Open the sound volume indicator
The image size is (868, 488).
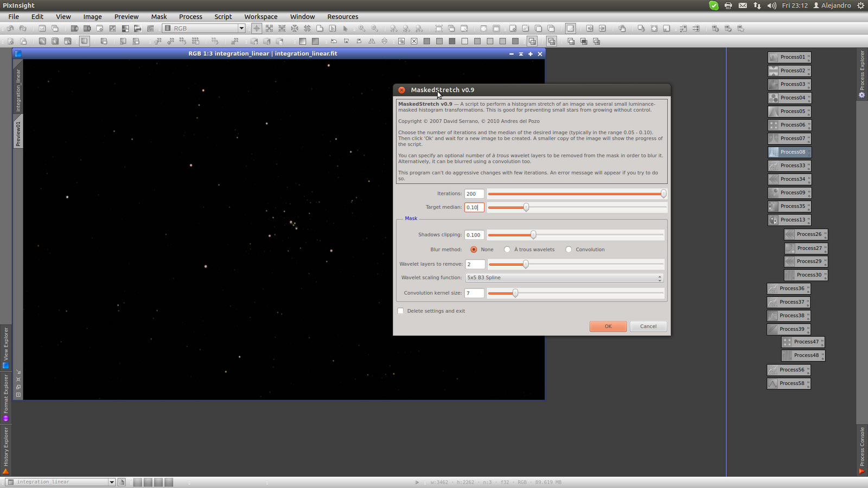[x=772, y=5]
